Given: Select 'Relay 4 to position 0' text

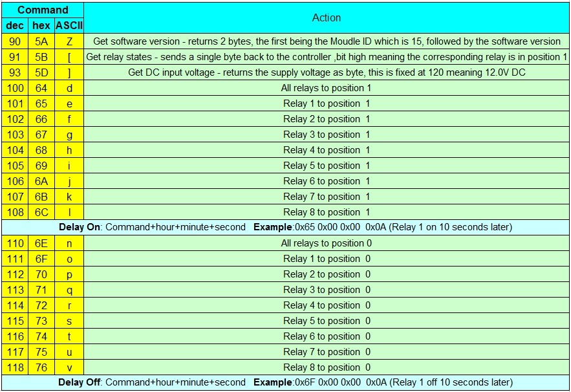Looking at the screenshot, I should pyautogui.click(x=327, y=305).
